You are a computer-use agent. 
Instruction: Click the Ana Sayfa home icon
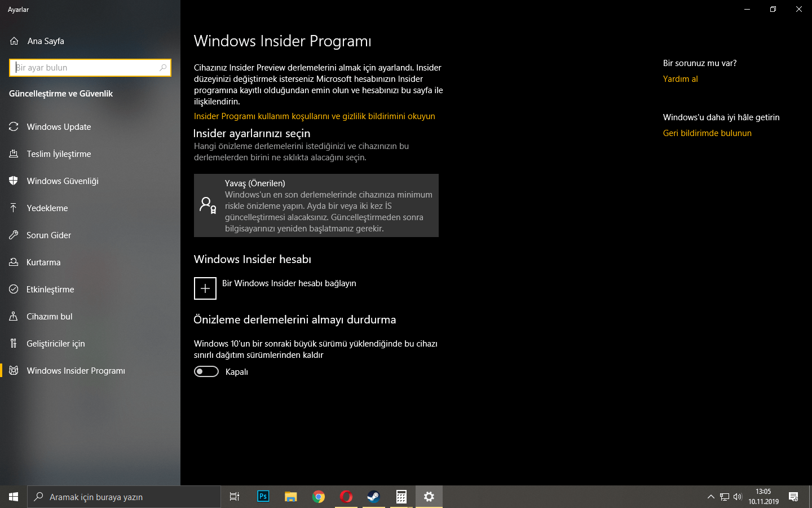[14, 41]
